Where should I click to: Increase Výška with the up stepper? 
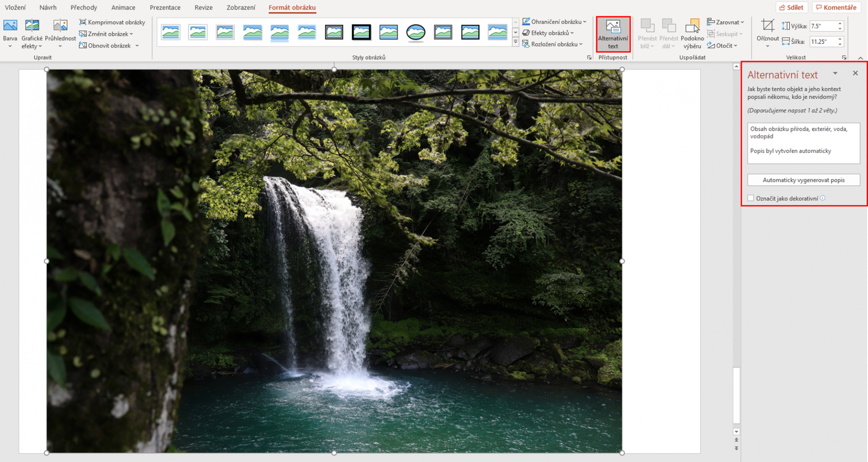[840, 23]
